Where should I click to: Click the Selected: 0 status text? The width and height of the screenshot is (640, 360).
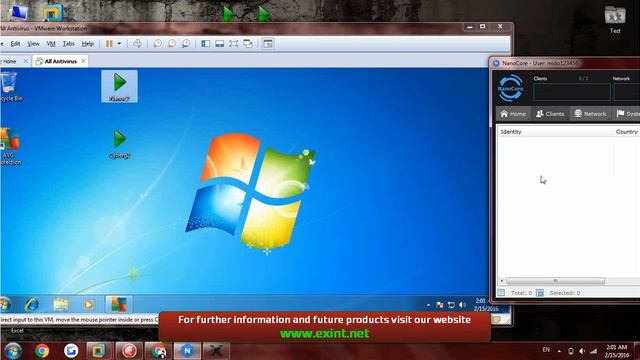tap(565, 293)
